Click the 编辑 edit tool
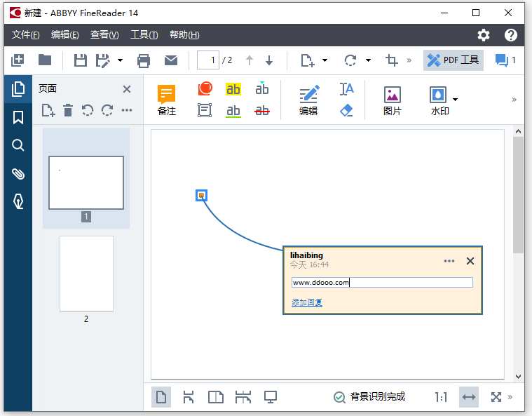532x416 pixels. point(308,100)
